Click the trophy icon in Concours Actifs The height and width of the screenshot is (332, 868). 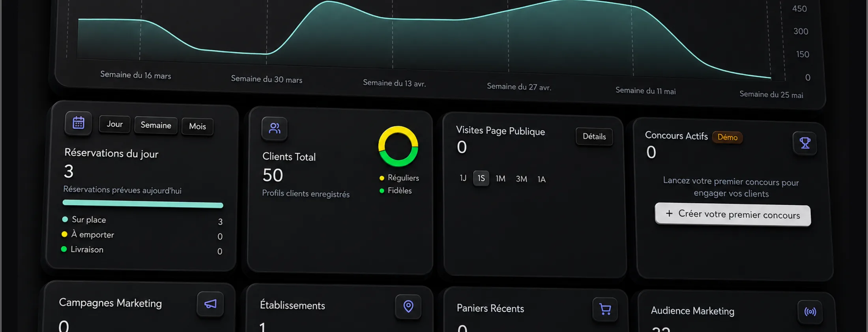tap(804, 143)
